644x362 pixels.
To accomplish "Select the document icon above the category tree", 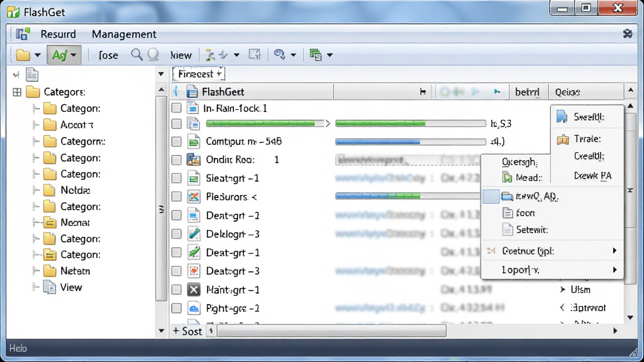I will coord(32,75).
